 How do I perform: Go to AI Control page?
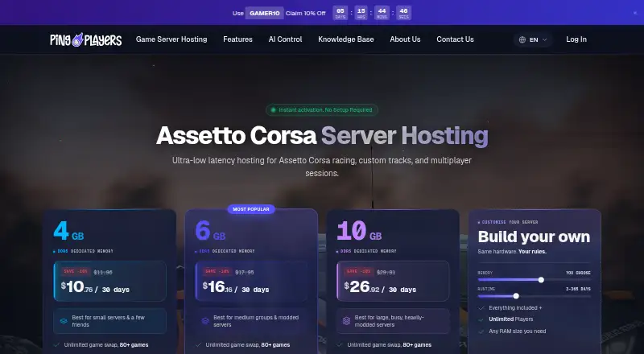click(x=286, y=39)
